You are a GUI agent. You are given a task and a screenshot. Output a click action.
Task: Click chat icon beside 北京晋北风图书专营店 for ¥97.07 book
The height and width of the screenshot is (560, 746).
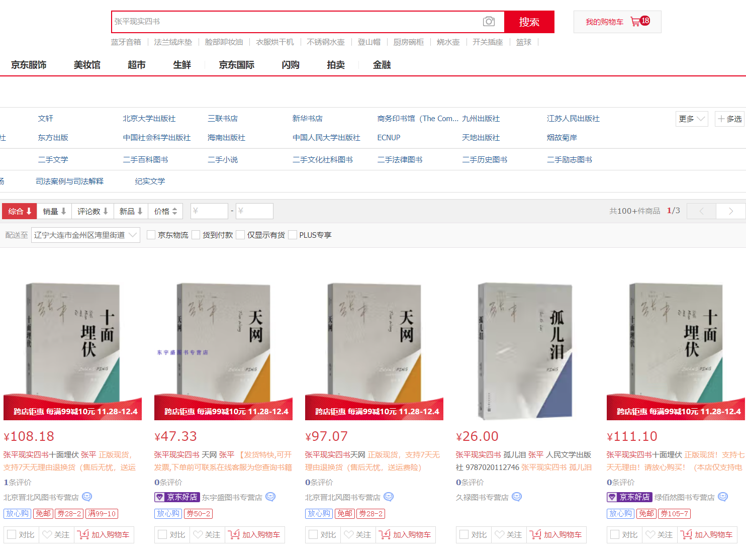(389, 497)
